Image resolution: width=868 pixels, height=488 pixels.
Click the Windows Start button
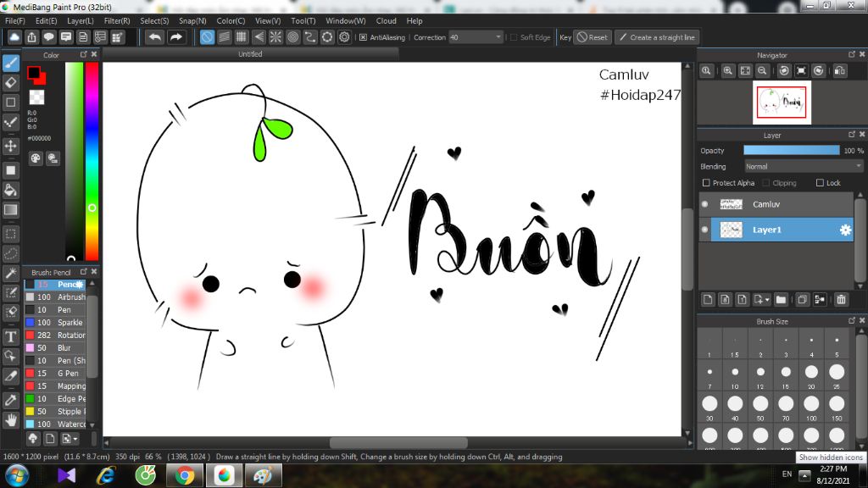pyautogui.click(x=17, y=475)
